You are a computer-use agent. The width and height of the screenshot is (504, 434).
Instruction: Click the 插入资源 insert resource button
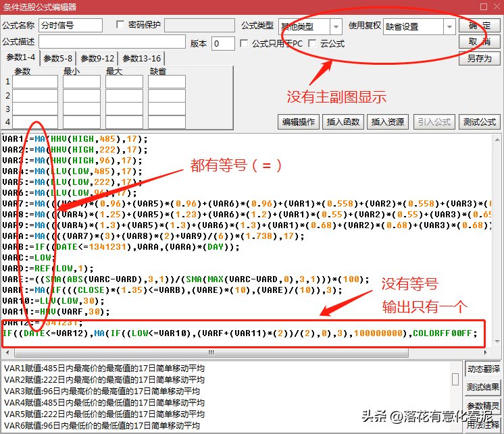click(x=388, y=122)
